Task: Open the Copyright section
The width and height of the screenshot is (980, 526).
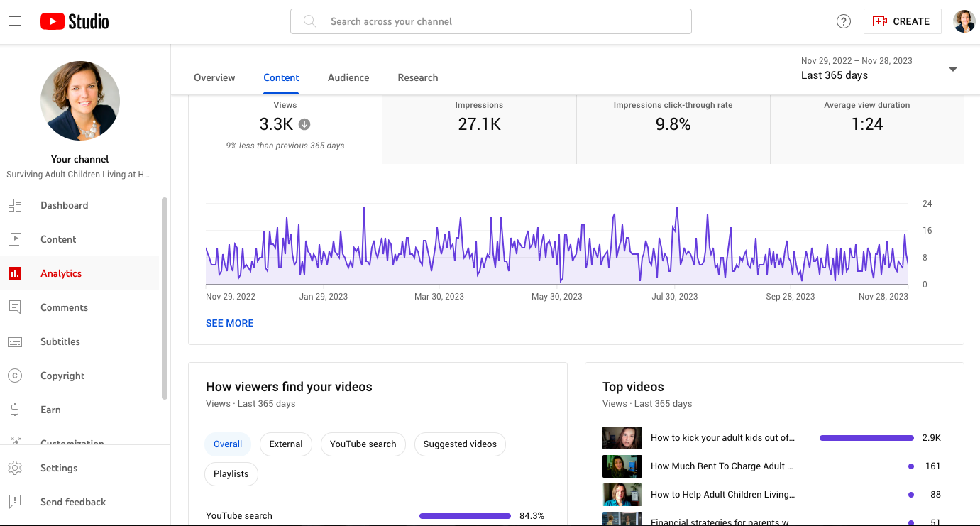Action: click(x=63, y=376)
